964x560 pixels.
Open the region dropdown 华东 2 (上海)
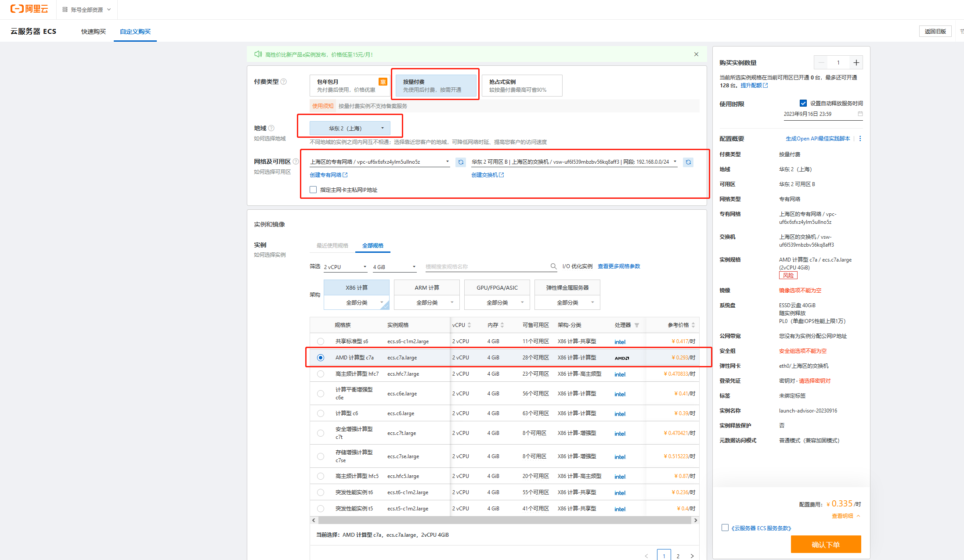click(x=350, y=128)
